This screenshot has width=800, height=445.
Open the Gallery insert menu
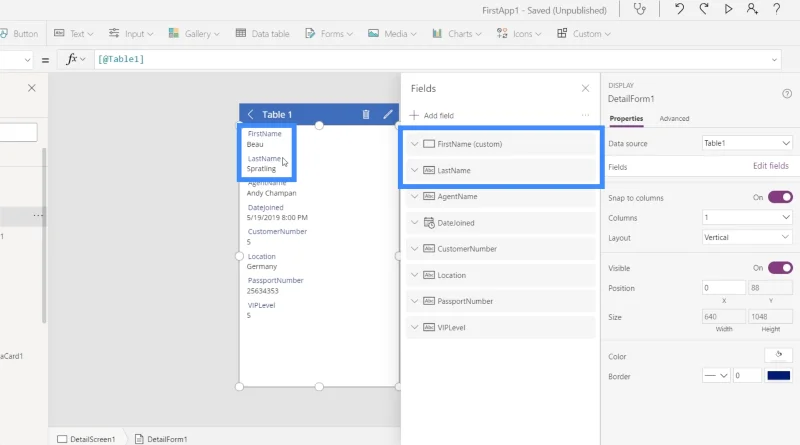tap(194, 34)
